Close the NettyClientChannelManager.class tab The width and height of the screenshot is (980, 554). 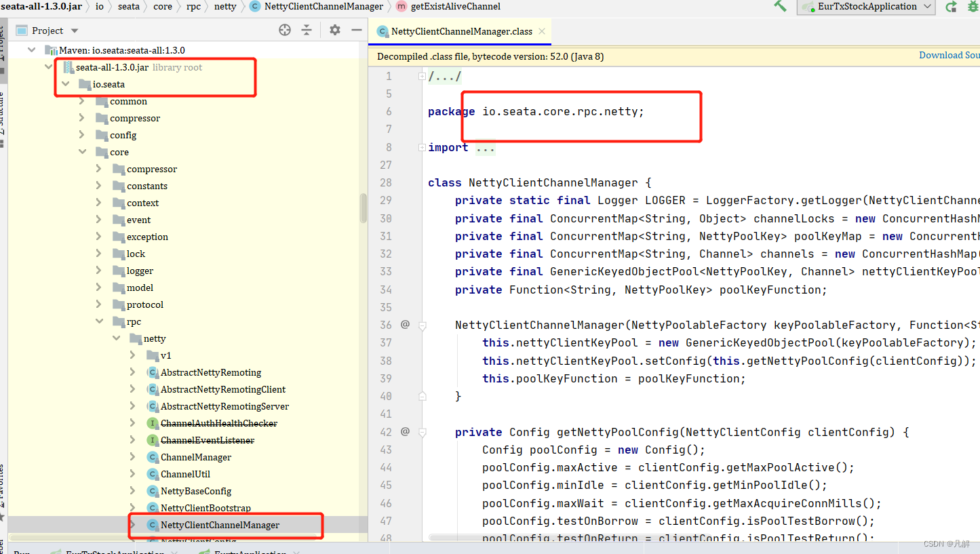541,31
